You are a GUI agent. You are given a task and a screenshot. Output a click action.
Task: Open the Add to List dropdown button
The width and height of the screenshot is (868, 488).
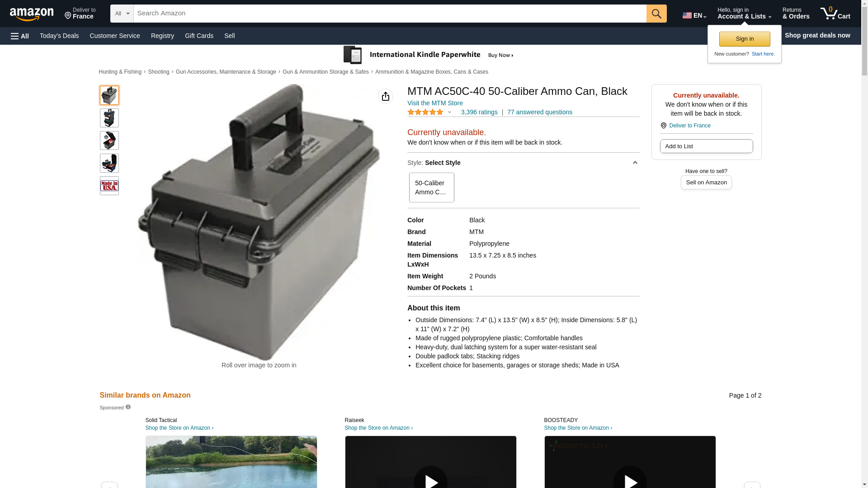706,146
